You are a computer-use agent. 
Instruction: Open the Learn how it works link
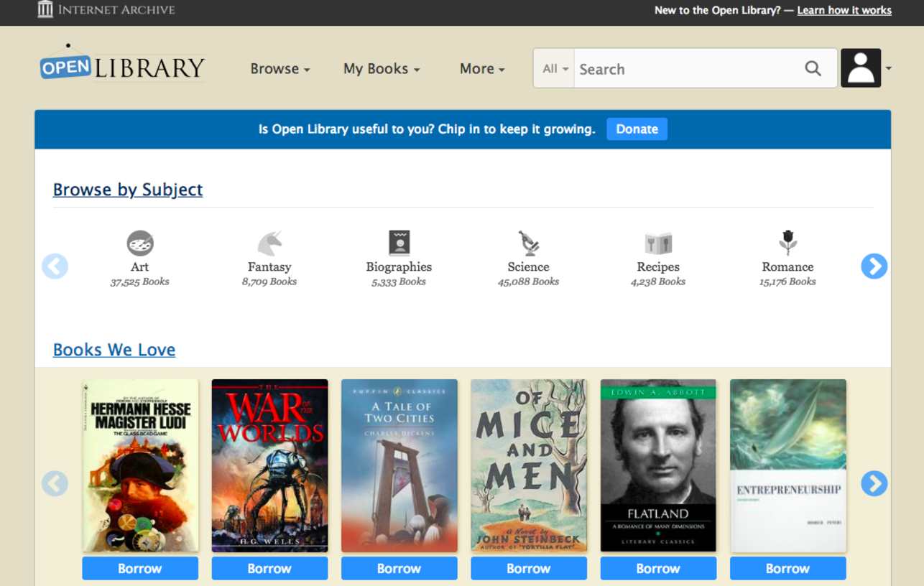point(844,10)
